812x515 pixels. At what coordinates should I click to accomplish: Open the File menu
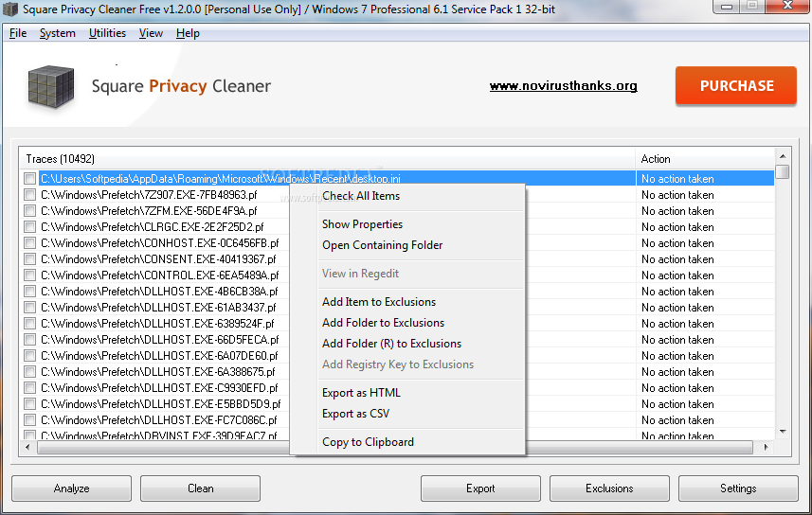[x=18, y=33]
